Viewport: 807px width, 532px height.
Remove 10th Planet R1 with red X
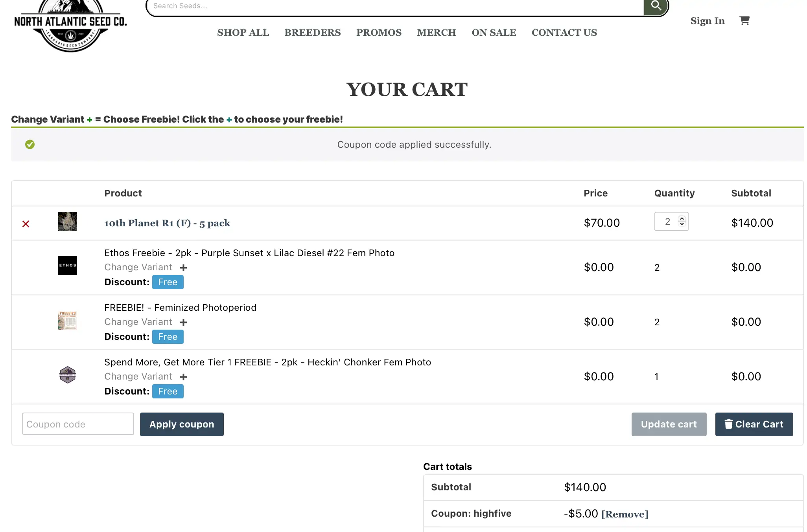click(26, 224)
